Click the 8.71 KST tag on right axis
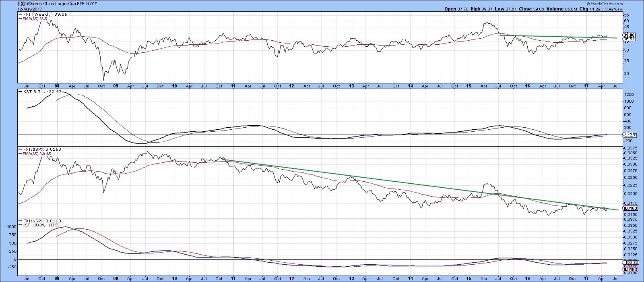Image resolution: width=644 pixels, height=282 pixels. tap(628, 134)
